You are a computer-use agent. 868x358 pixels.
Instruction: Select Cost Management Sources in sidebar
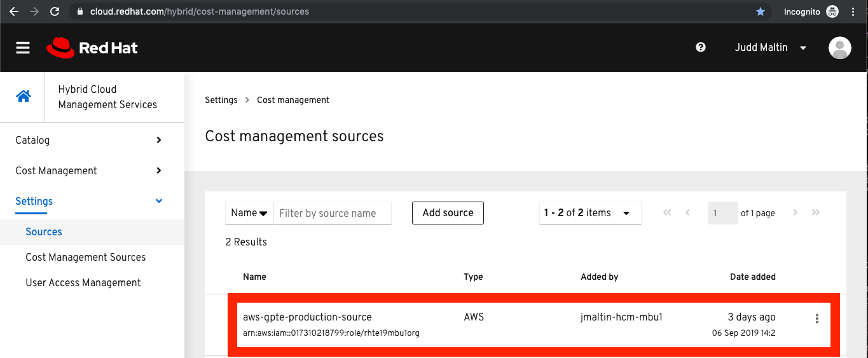pos(86,257)
